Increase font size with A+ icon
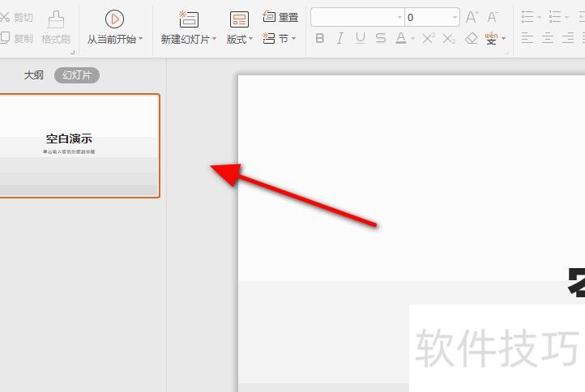585x392 pixels. click(472, 17)
